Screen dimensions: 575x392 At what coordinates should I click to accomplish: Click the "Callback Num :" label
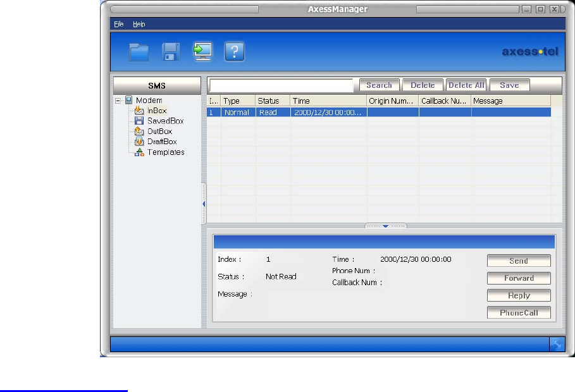coord(357,283)
